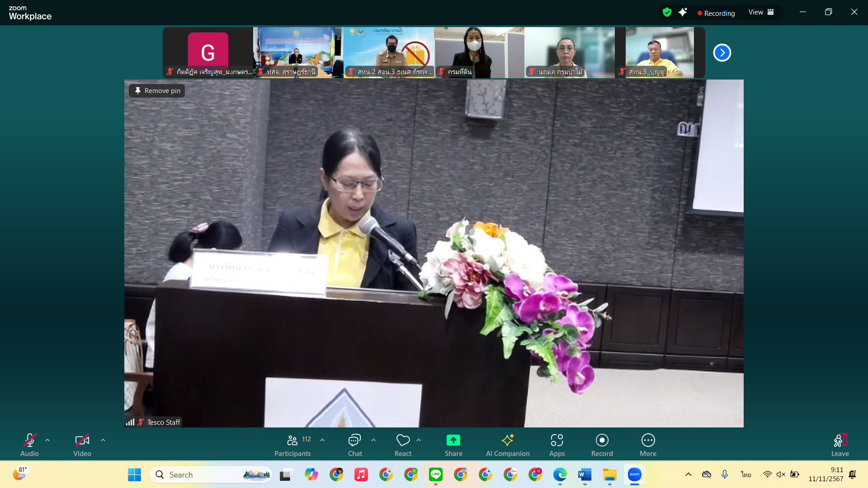Click the Remove pin button

tap(157, 91)
